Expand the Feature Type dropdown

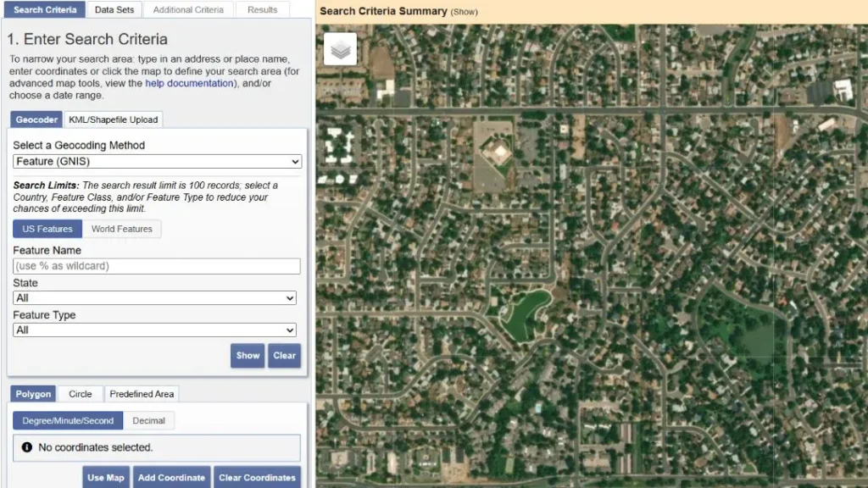point(155,330)
